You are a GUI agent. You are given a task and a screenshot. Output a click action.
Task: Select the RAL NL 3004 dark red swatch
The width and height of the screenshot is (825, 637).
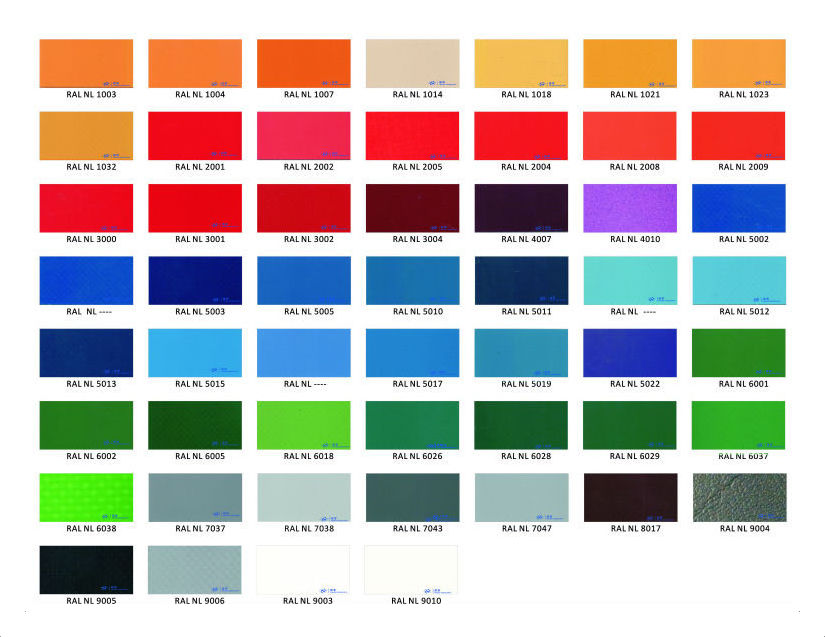(412, 208)
